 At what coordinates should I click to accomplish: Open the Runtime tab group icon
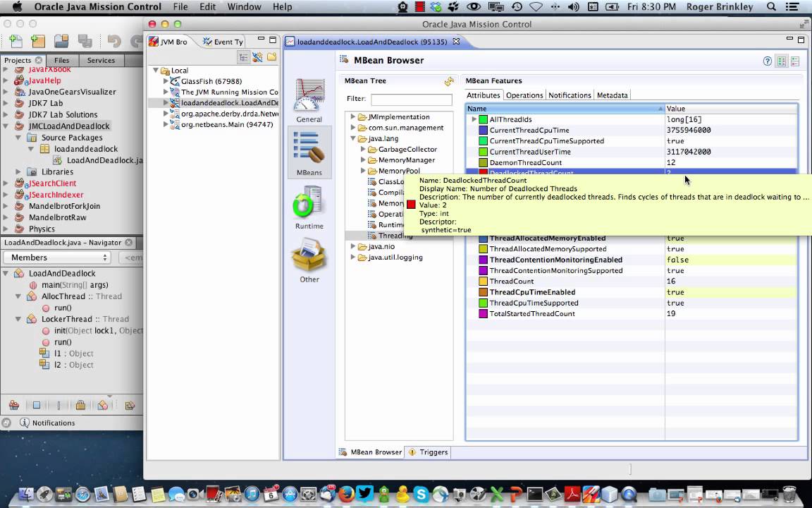point(309,207)
